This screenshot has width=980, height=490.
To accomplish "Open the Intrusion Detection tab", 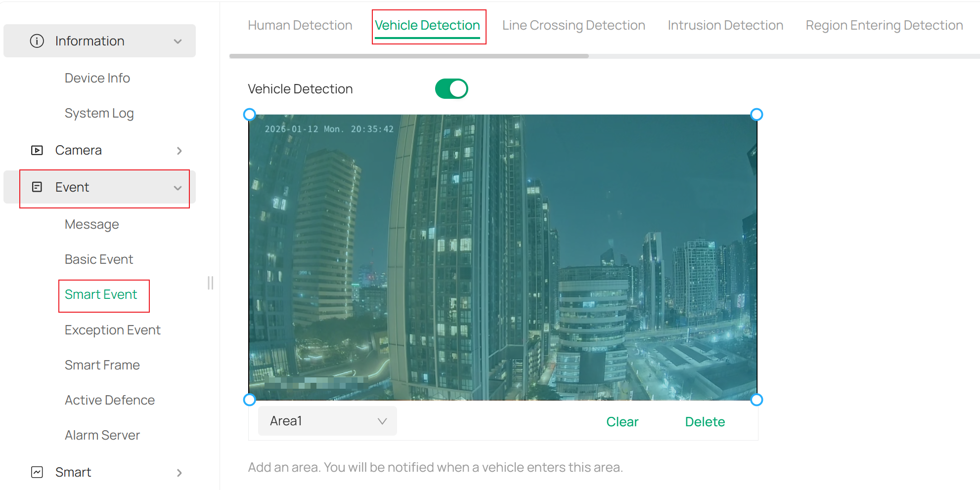I will point(725,25).
